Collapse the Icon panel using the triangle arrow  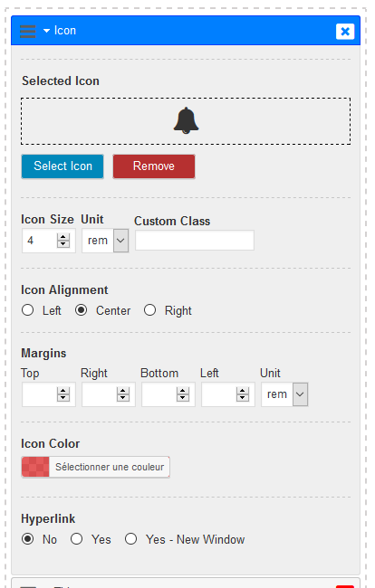point(46,31)
